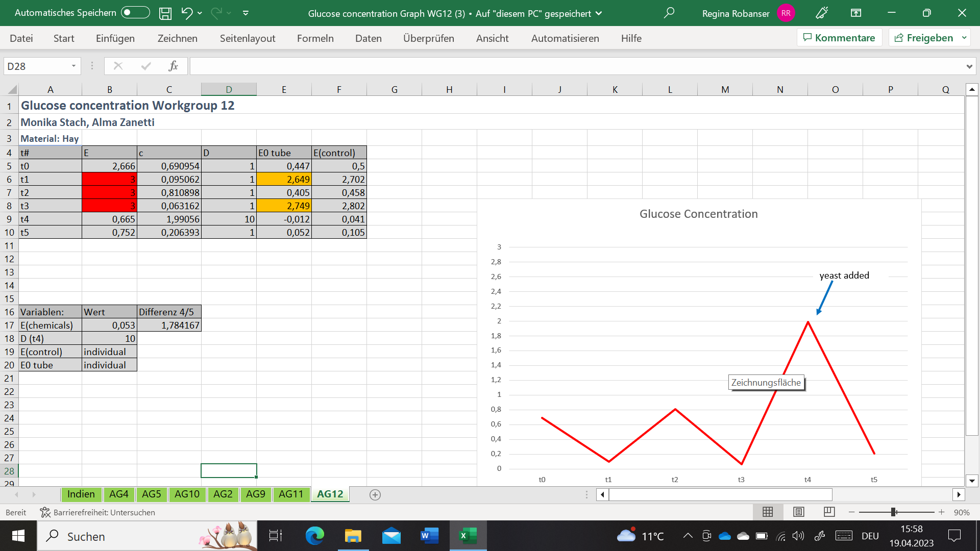The width and height of the screenshot is (980, 551).
Task: Open the Freigeben dropdown arrow
Action: [964, 38]
